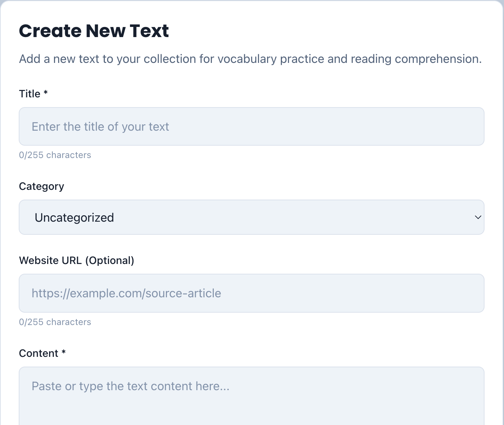Click the 'Website URL (Optional)' label
Screen dimensions: 504x425
click(76, 260)
